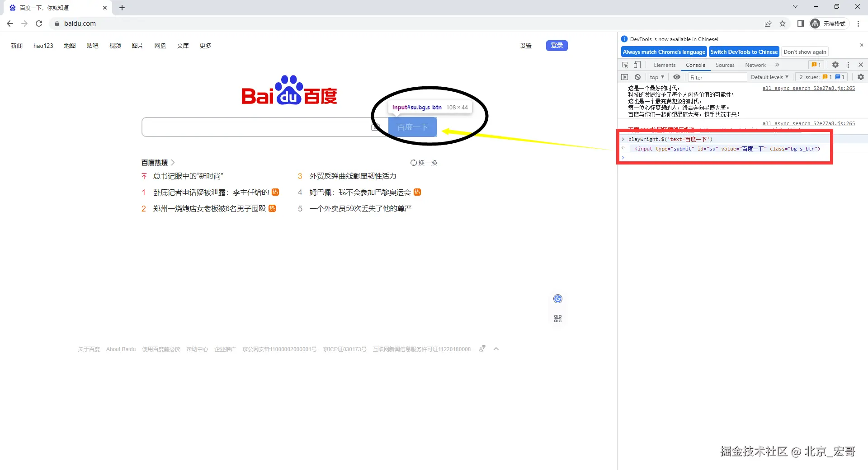Image resolution: width=868 pixels, height=470 pixels.
Task: Open the hao123 navigation link
Action: tap(43, 46)
